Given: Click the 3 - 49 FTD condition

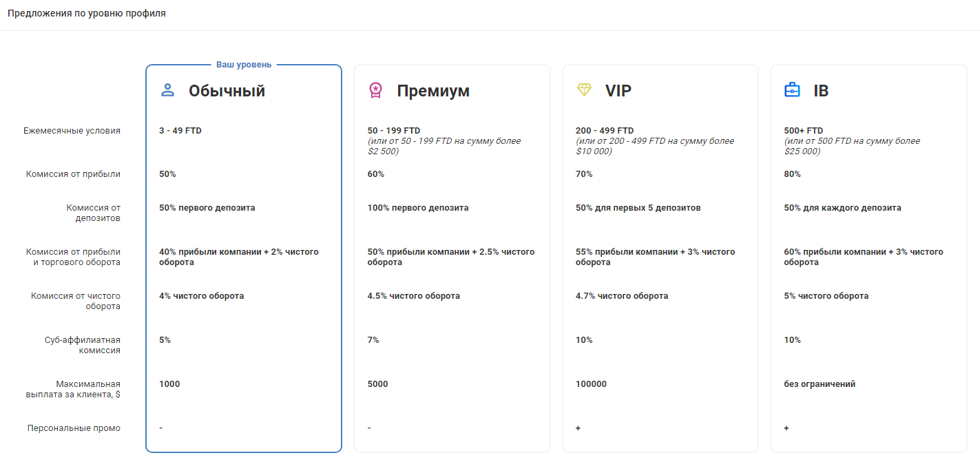Looking at the screenshot, I should pyautogui.click(x=180, y=131).
